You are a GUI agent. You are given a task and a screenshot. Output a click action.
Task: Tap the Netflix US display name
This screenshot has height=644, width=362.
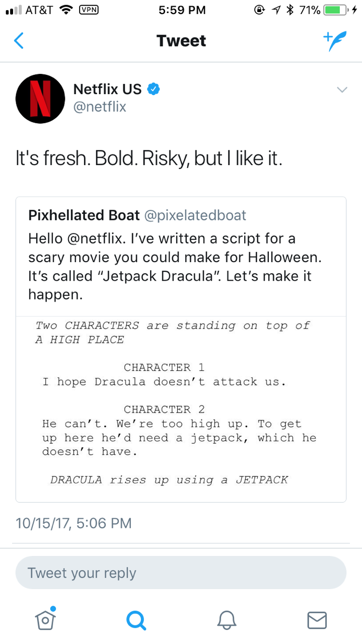[x=107, y=90]
